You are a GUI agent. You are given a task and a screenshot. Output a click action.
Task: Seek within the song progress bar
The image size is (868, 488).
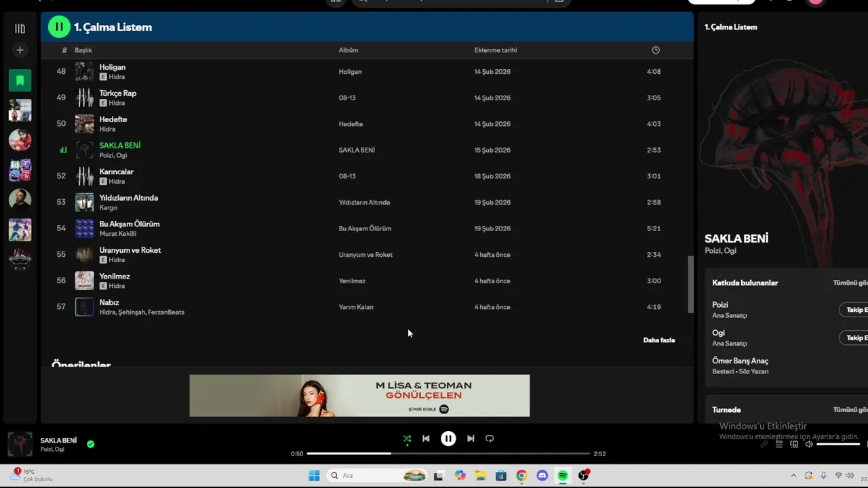[x=448, y=453]
